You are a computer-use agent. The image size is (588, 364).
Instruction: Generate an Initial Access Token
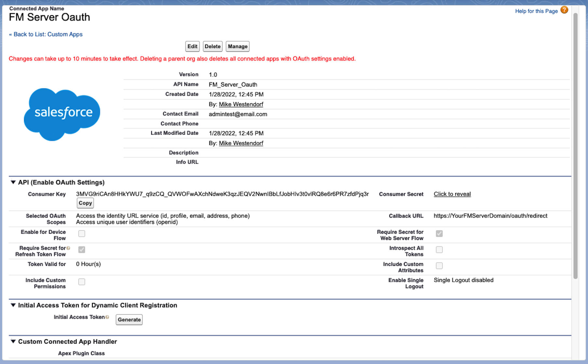pos(129,320)
